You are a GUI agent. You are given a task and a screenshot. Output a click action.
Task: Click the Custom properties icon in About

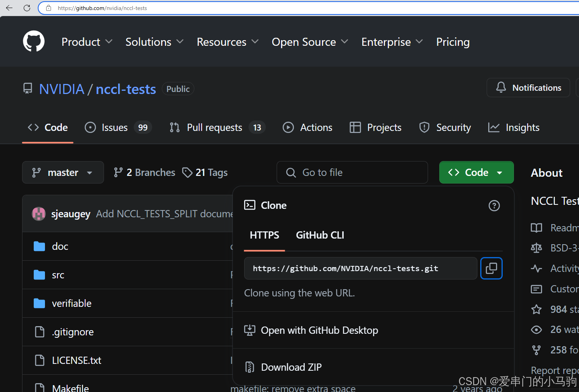[536, 289]
